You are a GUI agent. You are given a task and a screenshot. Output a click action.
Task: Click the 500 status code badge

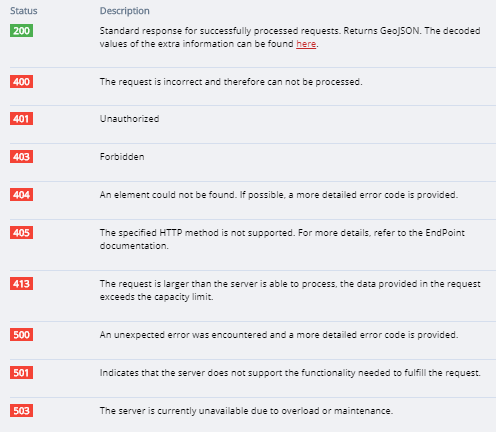[21, 335]
